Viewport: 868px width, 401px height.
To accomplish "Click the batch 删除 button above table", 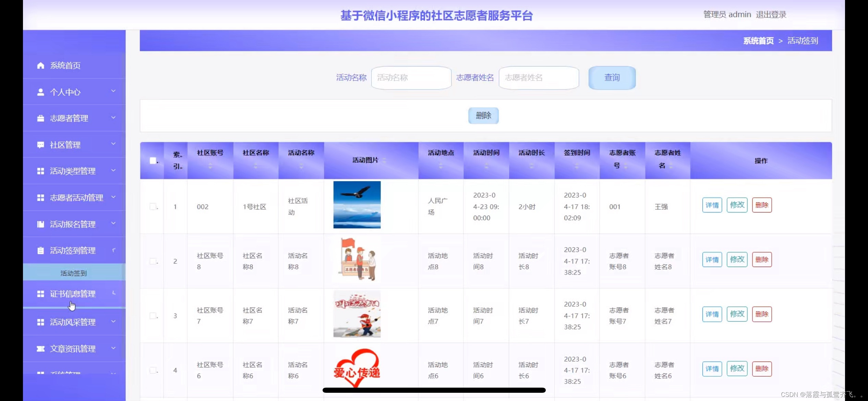I will pyautogui.click(x=483, y=116).
